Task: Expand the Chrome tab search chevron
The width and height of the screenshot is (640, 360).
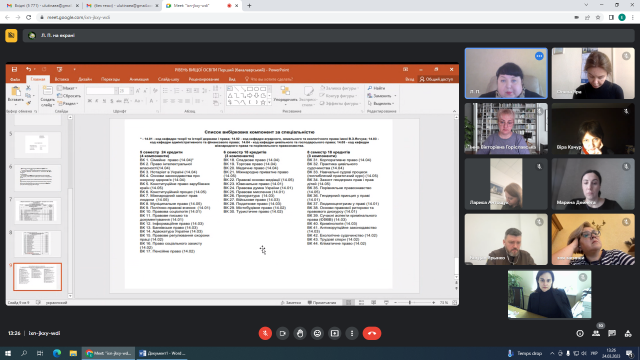Action: (586, 5)
